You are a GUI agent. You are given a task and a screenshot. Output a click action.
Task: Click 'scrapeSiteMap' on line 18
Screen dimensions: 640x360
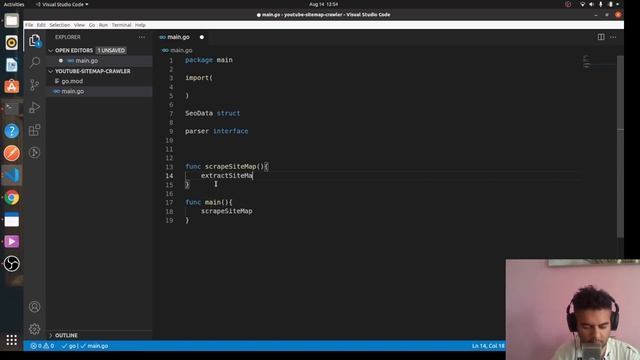(x=227, y=211)
